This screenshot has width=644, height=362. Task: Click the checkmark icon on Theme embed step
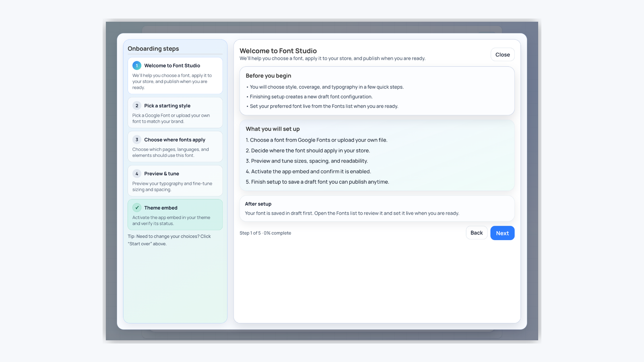[x=136, y=208]
